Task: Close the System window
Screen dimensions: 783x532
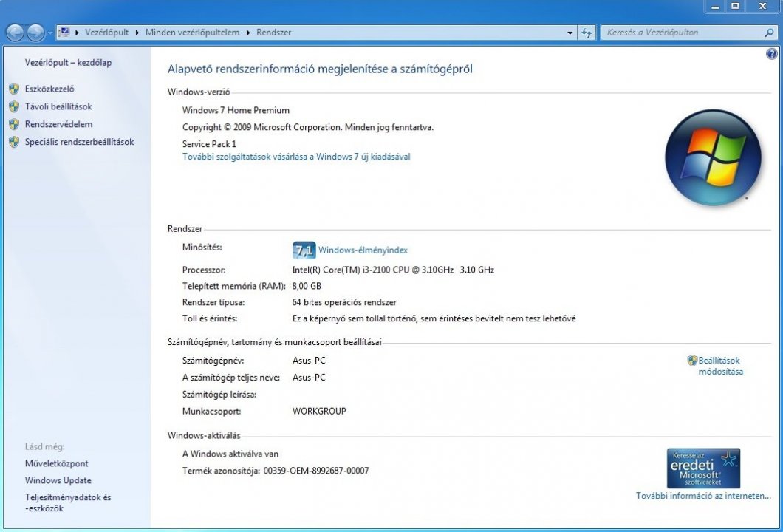Action: 762,7
